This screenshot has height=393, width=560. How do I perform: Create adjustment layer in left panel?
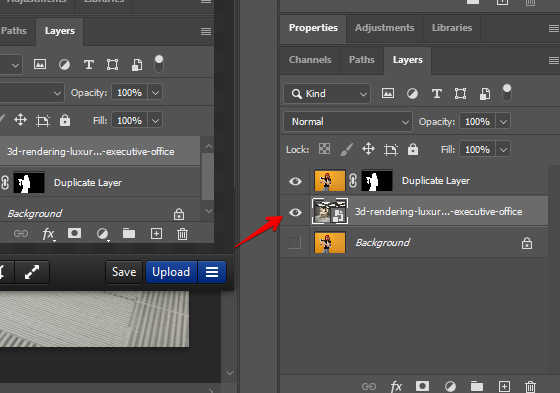click(102, 234)
